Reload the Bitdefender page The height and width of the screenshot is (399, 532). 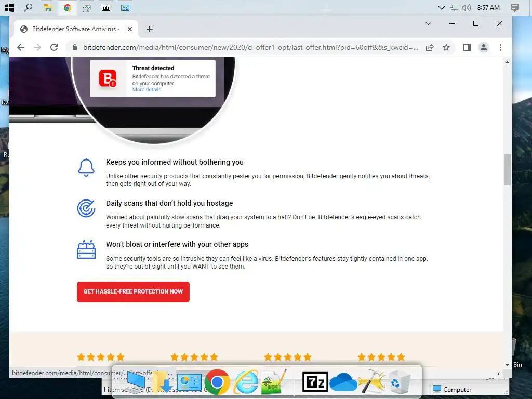pos(54,47)
